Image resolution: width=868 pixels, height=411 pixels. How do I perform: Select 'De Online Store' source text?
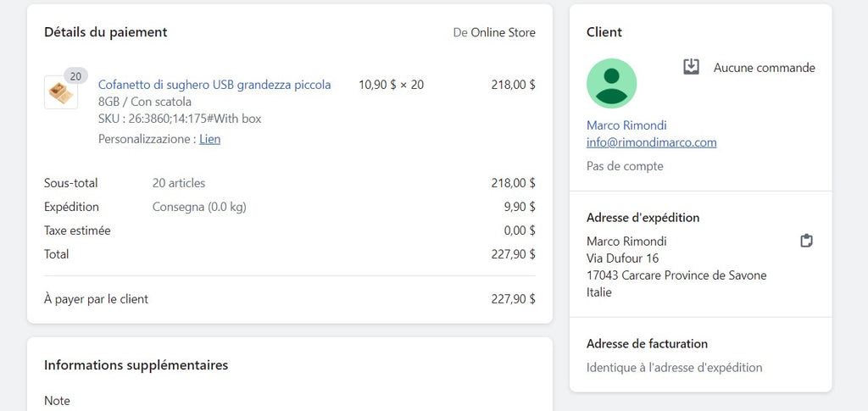tap(494, 33)
